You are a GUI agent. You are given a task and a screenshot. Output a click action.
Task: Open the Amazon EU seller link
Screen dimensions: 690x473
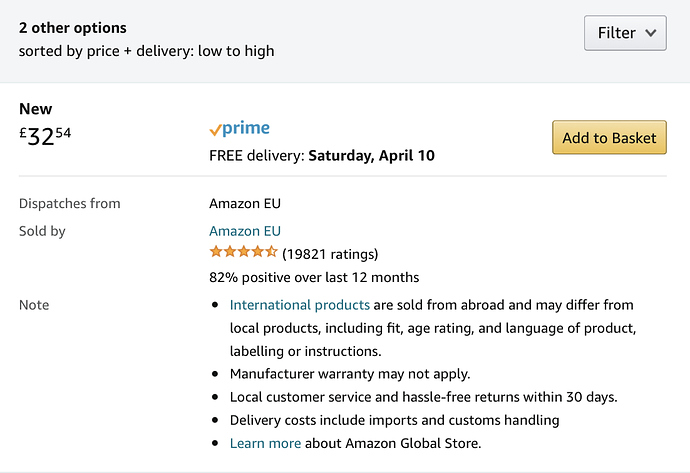(245, 231)
